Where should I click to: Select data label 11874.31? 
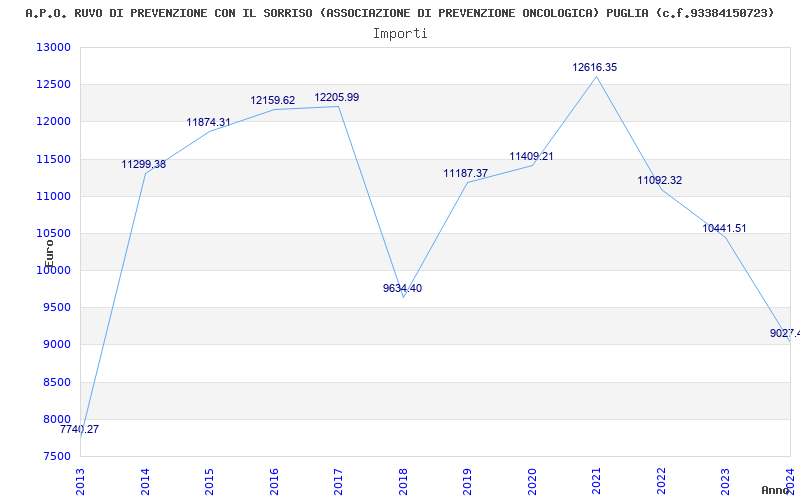click(208, 122)
